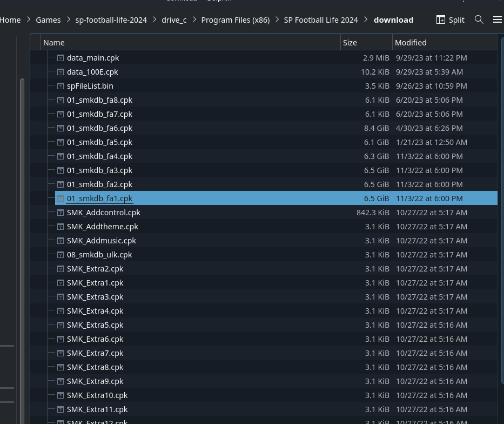The image size is (504, 424).
Task: Open the chevron after SP Football Life 2024
Action: point(366,19)
